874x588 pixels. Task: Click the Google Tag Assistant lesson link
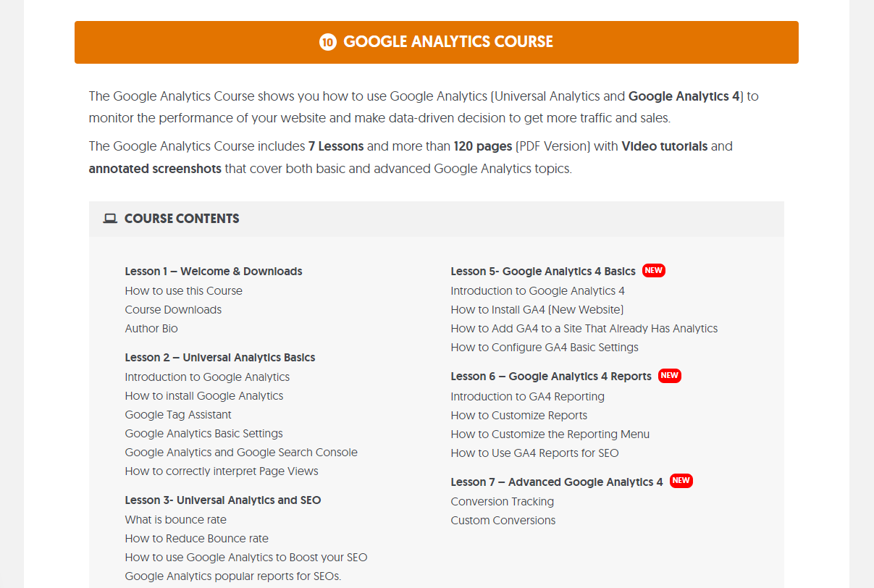[x=178, y=414]
